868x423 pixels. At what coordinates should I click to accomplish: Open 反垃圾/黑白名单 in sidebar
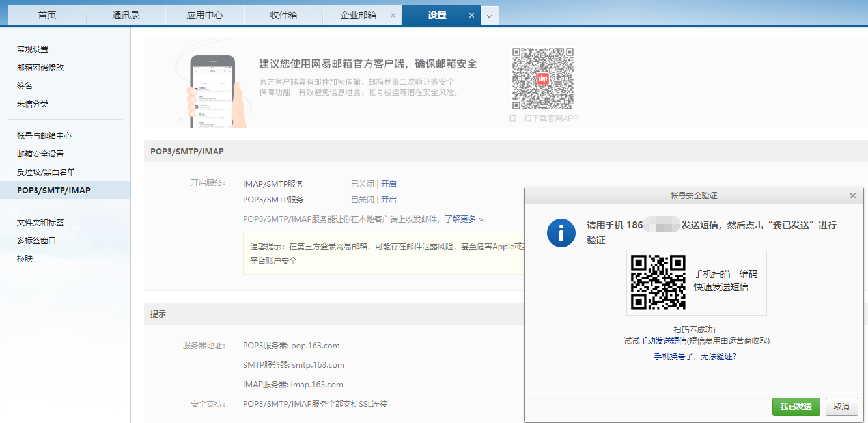pyautogui.click(x=46, y=172)
